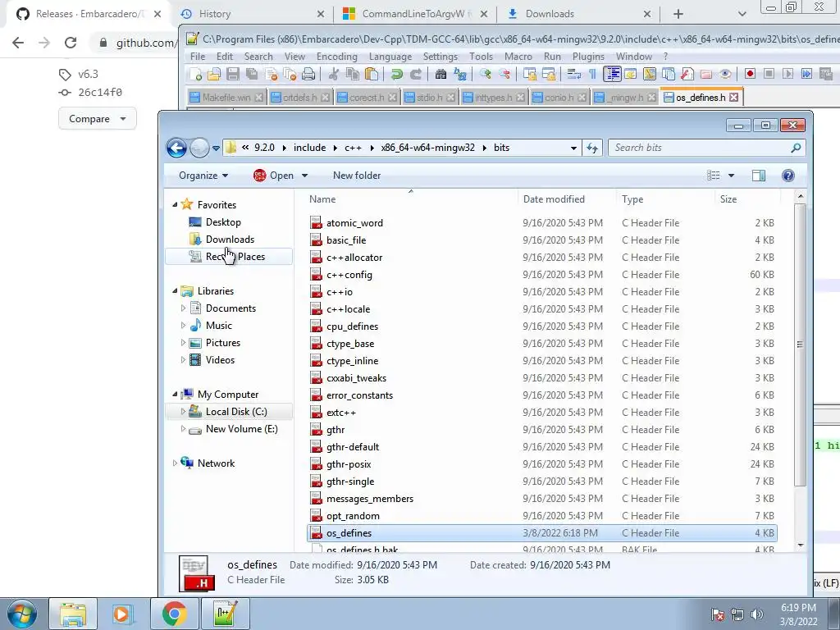840x630 pixels.
Task: Select Desktop in the Favorites list
Action: [x=223, y=222]
